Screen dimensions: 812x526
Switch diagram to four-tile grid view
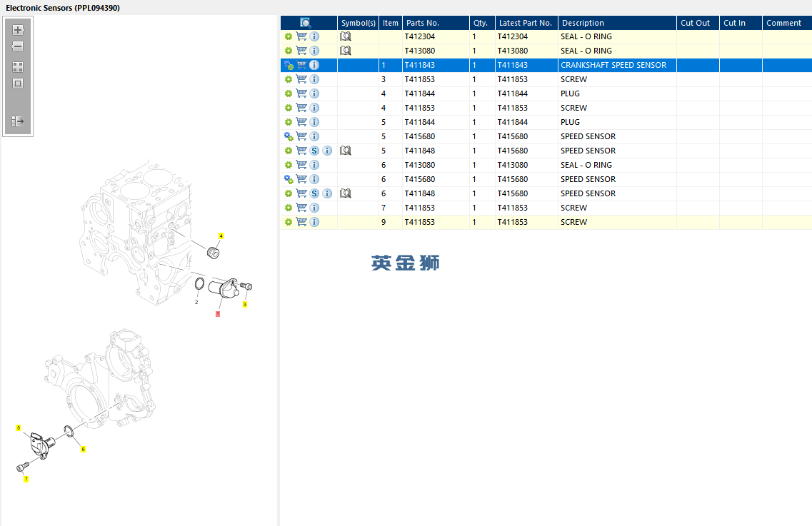[18, 67]
